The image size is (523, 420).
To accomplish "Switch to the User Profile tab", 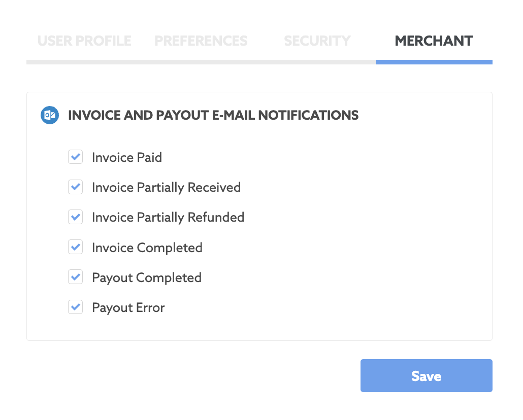I will 84,41.
